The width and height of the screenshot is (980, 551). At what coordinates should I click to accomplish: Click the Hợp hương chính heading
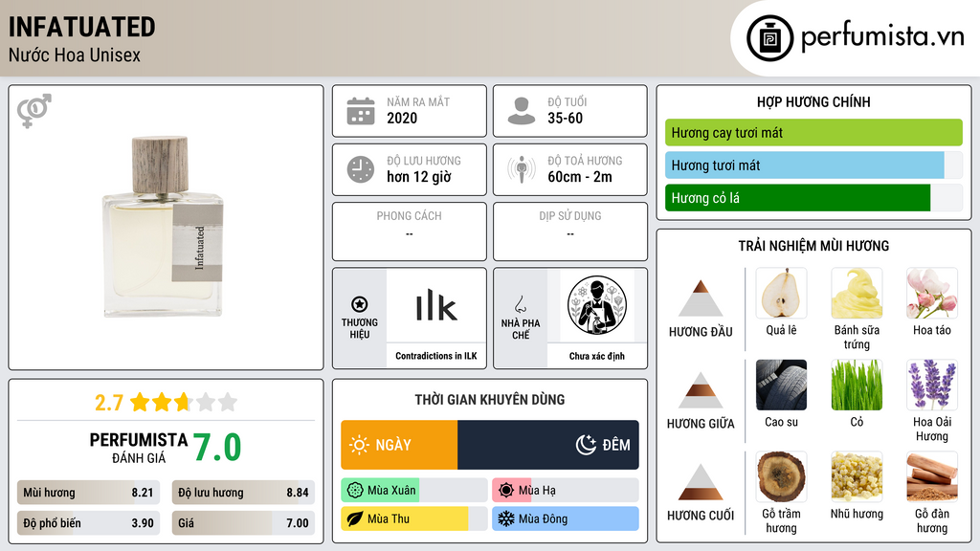pos(813,101)
